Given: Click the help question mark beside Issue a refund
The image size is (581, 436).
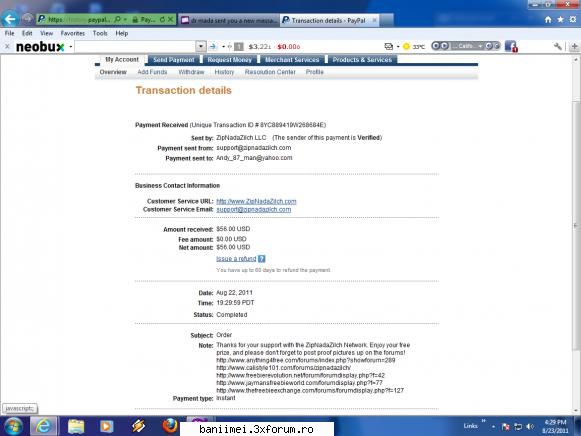Looking at the screenshot, I should (262, 259).
